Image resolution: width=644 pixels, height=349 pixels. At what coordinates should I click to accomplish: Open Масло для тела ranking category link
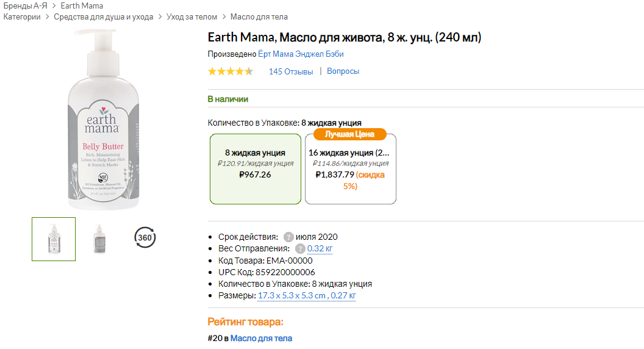click(261, 338)
